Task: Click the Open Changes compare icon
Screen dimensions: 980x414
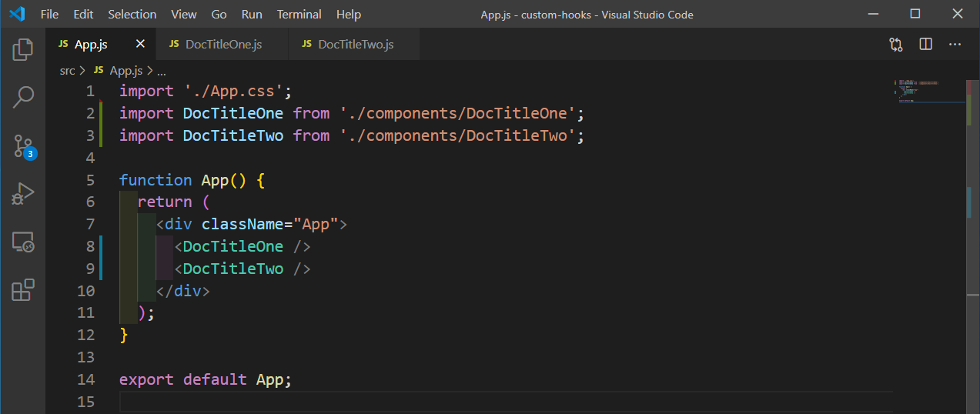Action: click(896, 45)
